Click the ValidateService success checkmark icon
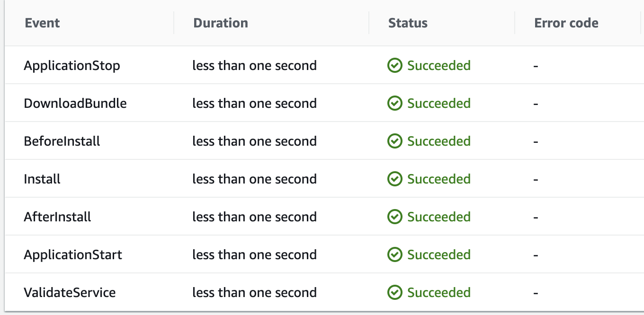 (x=395, y=293)
